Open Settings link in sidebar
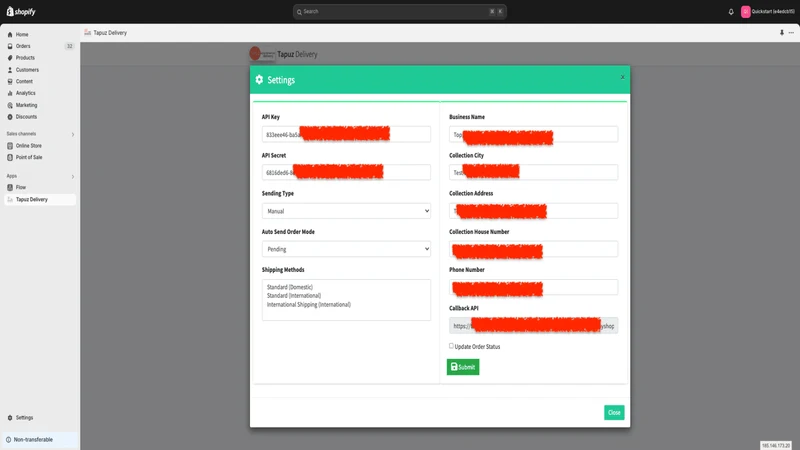The image size is (800, 450). click(24, 417)
